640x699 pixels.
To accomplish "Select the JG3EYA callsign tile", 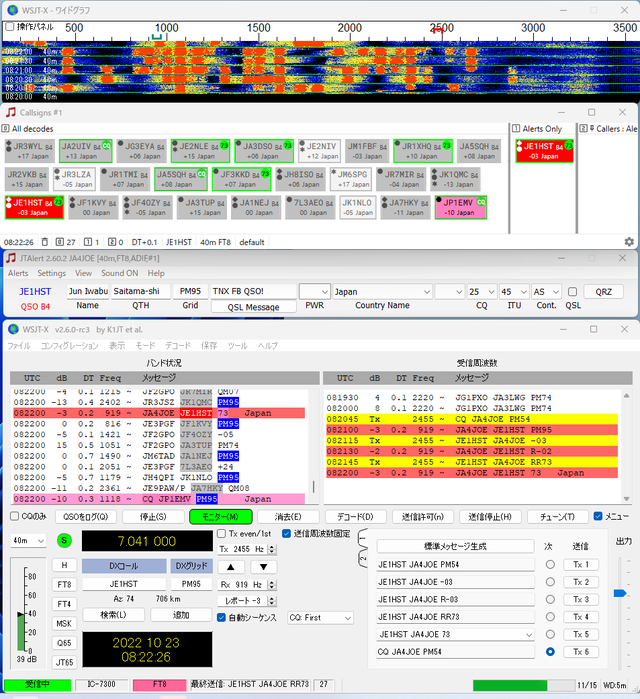I will pyautogui.click(x=141, y=151).
